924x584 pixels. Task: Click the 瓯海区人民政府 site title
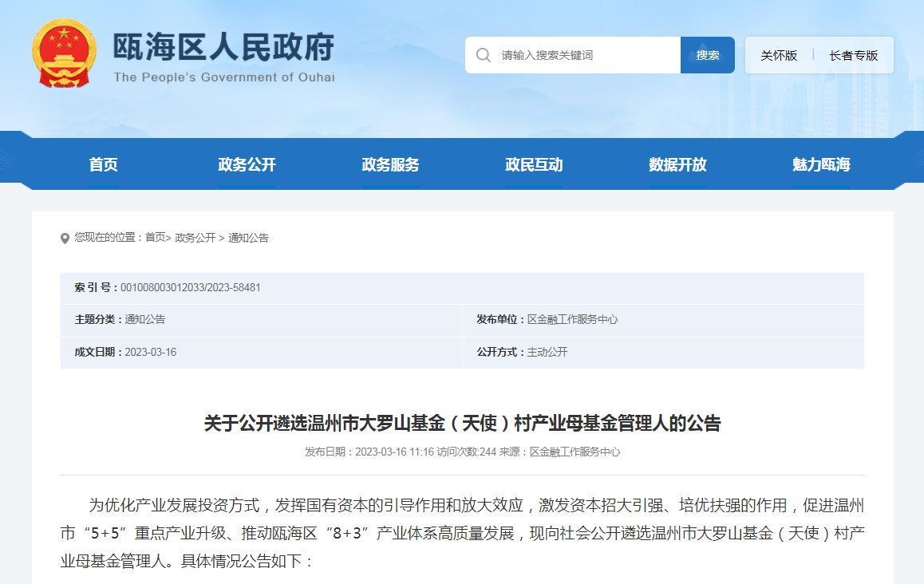point(224,48)
